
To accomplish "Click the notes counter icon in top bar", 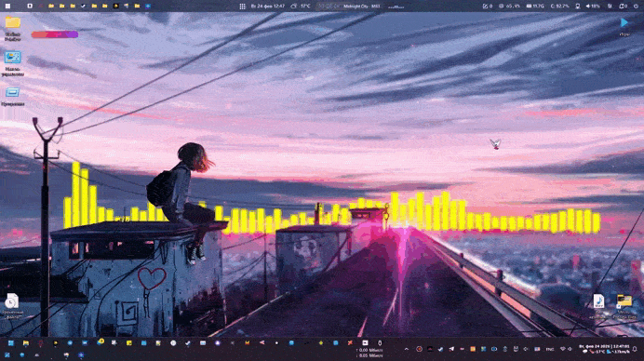I will [x=488, y=7].
